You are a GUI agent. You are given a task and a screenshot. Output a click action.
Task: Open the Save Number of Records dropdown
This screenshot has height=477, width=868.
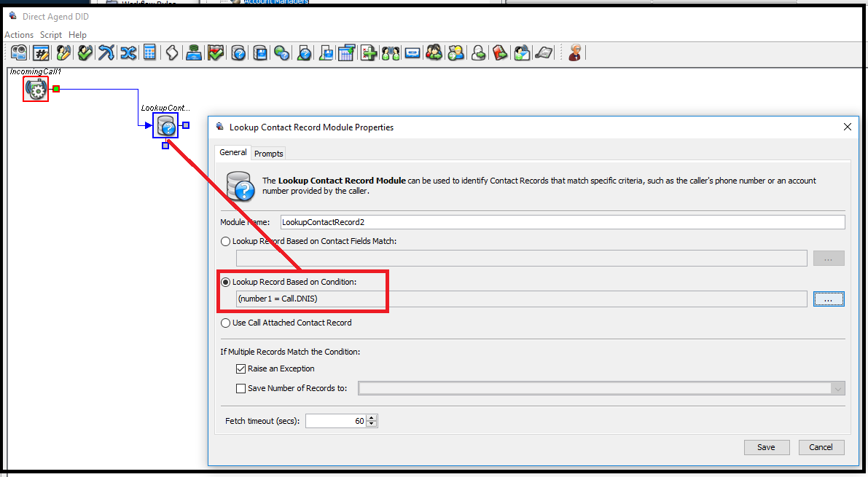pos(837,388)
